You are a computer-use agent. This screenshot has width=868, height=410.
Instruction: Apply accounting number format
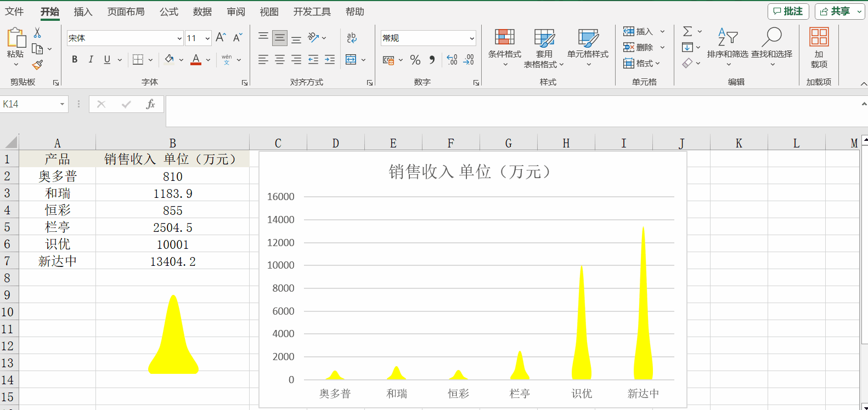coord(388,60)
